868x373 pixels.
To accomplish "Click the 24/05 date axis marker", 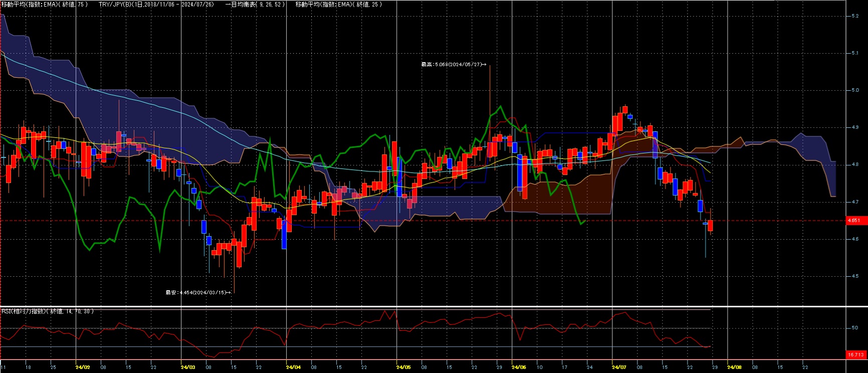I will tap(403, 367).
